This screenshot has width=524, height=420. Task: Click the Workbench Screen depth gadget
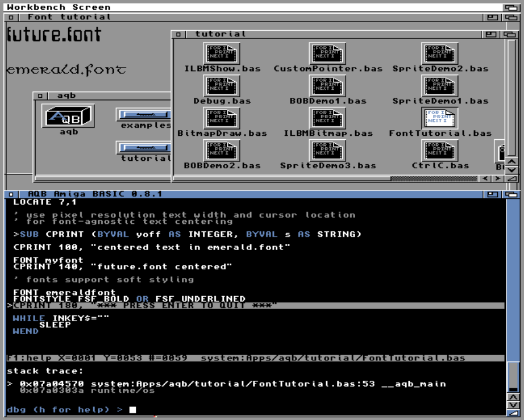pyautogui.click(x=511, y=7)
